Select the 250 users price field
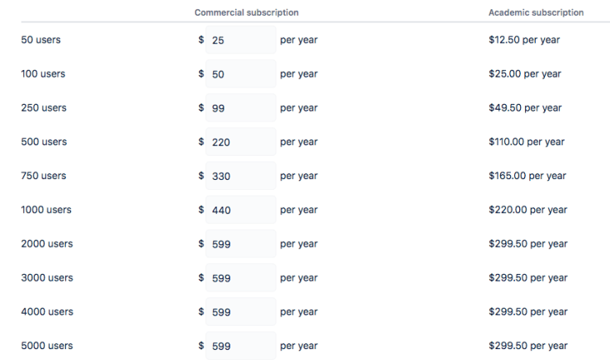 [x=240, y=108]
